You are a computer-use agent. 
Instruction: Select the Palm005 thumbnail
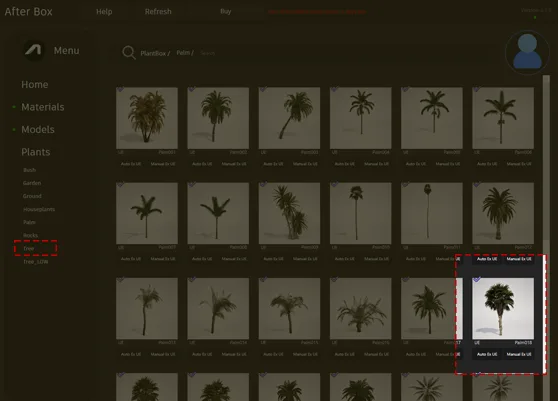coord(432,118)
